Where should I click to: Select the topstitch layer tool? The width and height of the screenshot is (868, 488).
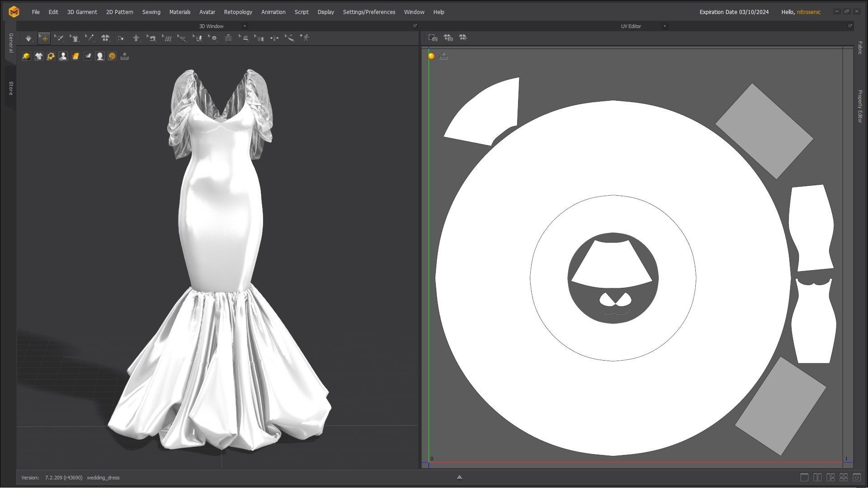click(x=244, y=38)
